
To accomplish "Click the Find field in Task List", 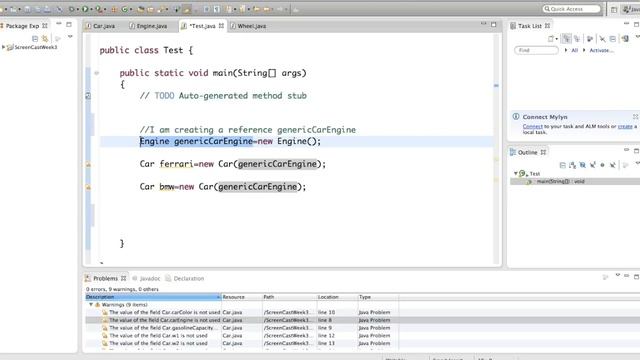I will point(536,50).
